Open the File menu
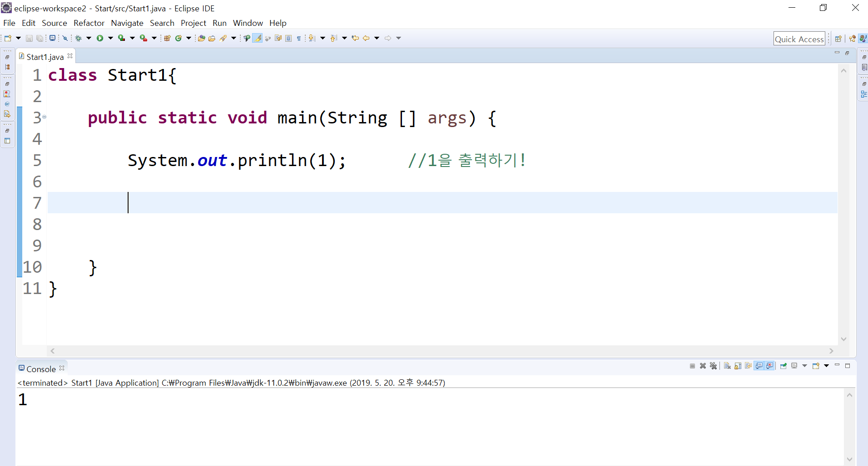The height and width of the screenshot is (466, 868). coord(9,23)
